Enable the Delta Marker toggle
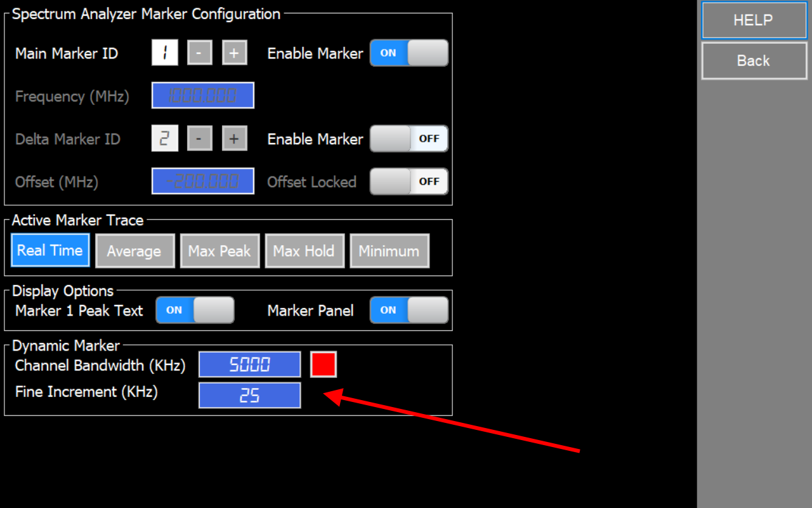This screenshot has height=508, width=812. pos(409,138)
